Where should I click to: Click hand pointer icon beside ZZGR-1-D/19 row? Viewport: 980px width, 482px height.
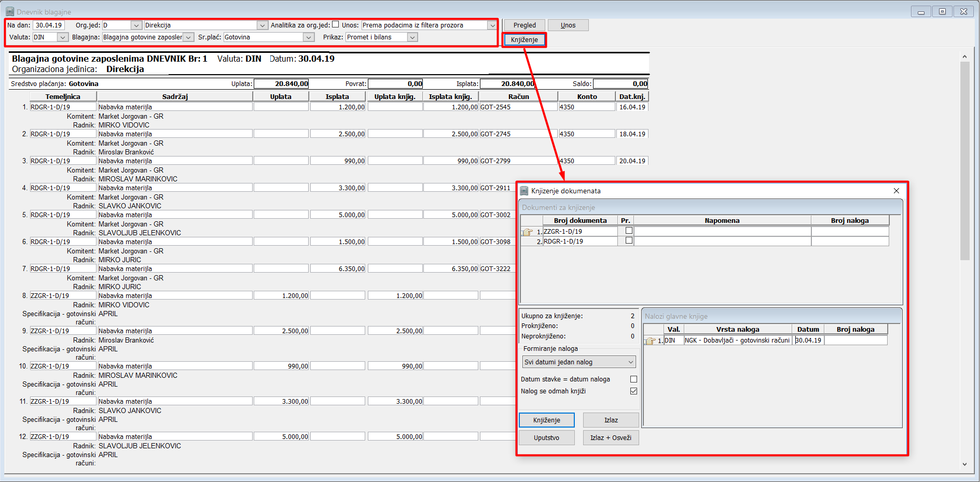coord(528,232)
